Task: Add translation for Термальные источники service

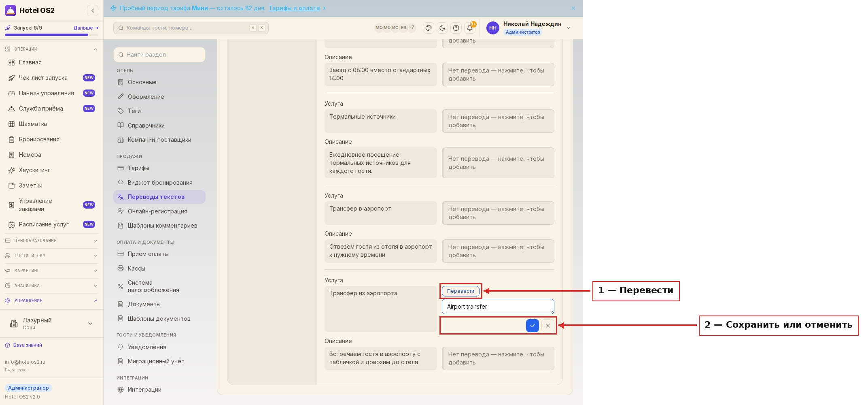Action: coord(498,121)
